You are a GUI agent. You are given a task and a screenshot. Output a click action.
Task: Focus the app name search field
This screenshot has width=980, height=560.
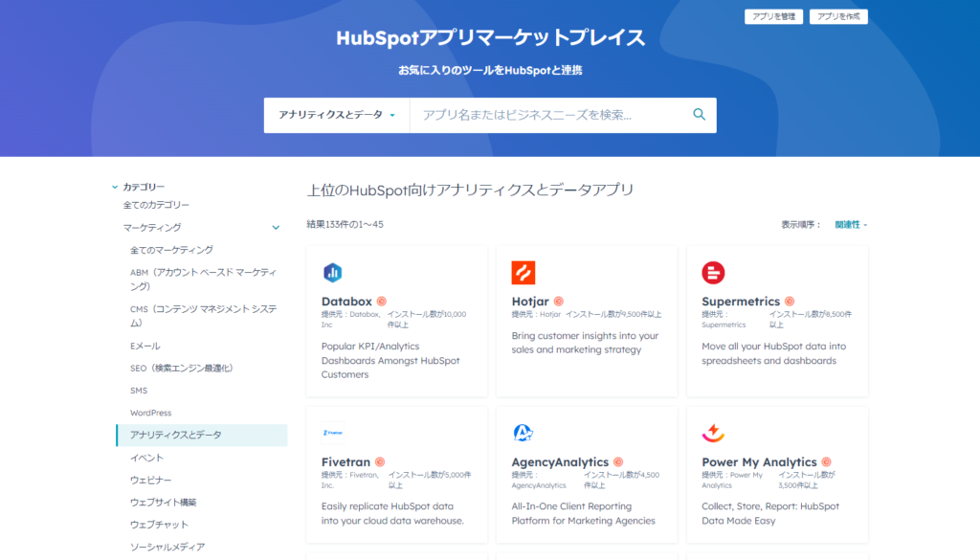[x=550, y=115]
